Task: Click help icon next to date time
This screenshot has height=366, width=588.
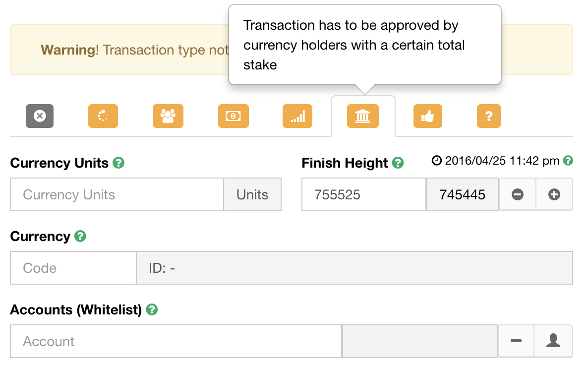Action: point(568,161)
